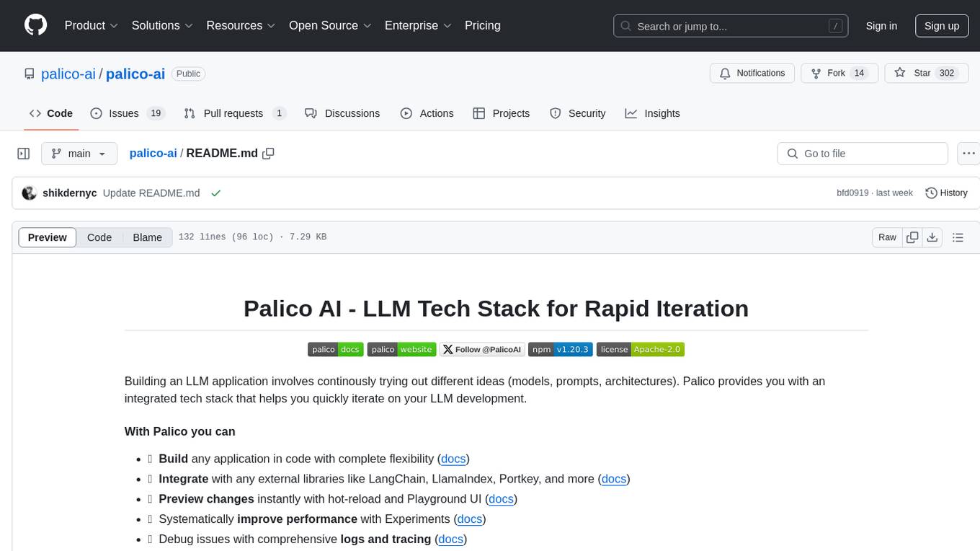
Task: Click the Apache-2.0 license badge
Action: (641, 349)
